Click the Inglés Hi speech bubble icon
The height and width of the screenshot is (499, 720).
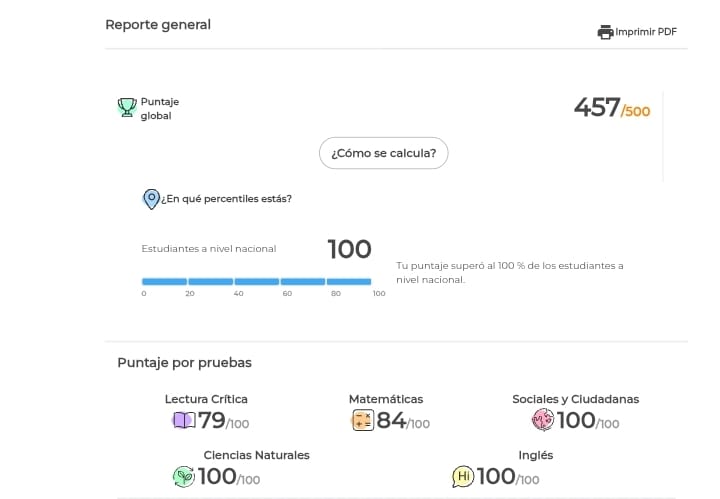[463, 477]
